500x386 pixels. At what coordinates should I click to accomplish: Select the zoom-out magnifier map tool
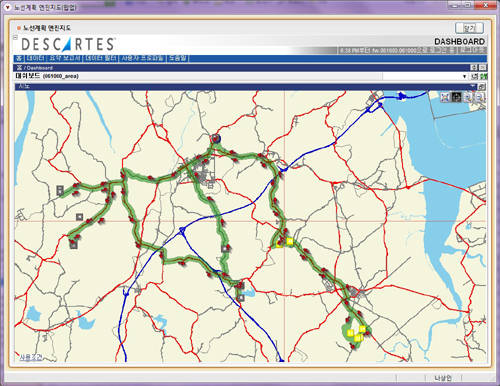(480, 97)
